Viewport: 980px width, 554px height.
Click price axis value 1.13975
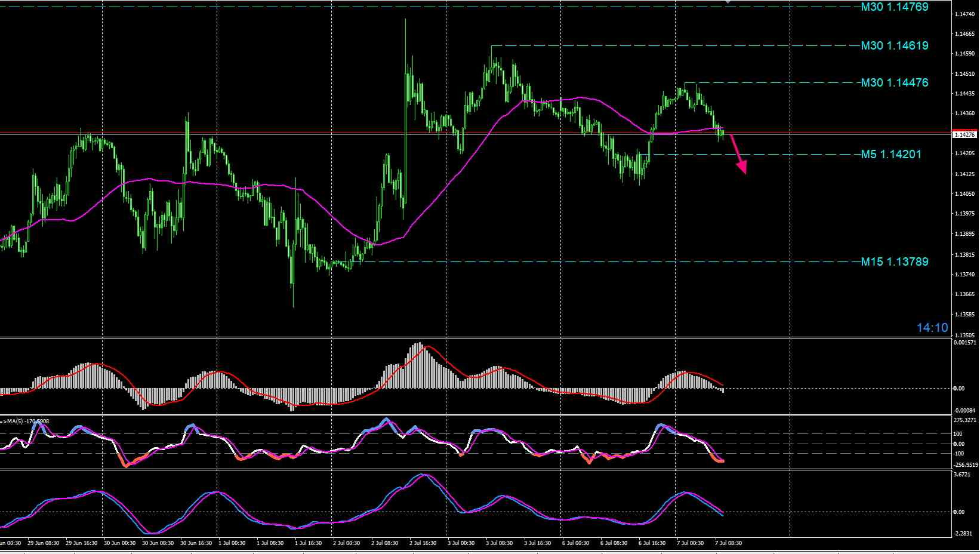(964, 214)
